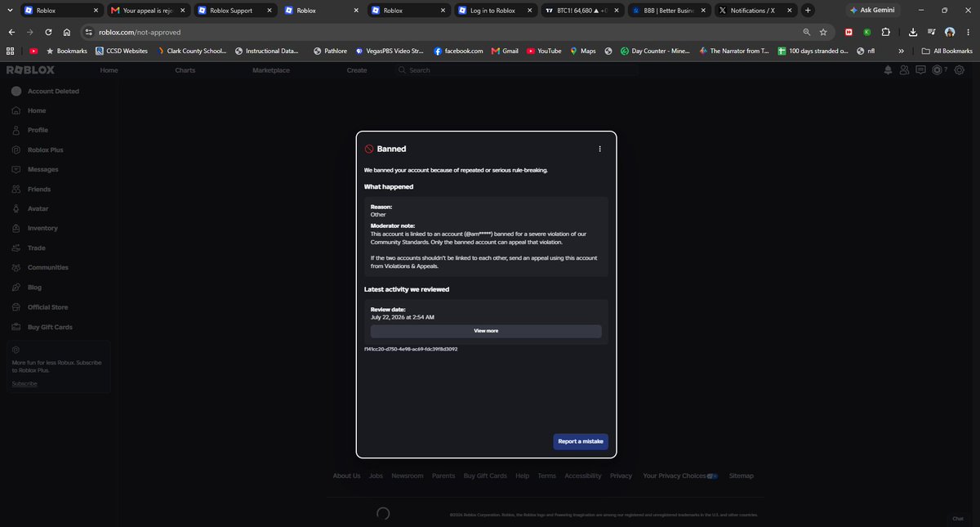980x527 pixels.
Task: Reload the page with the refresh icon
Action: [48, 32]
